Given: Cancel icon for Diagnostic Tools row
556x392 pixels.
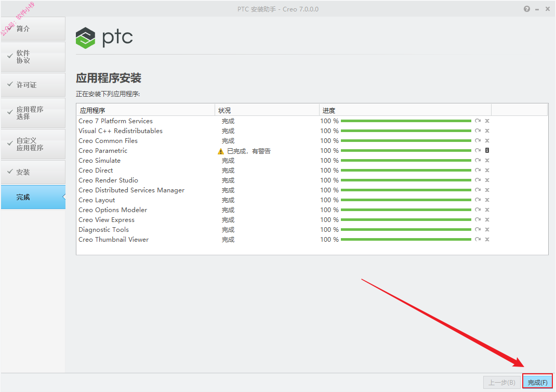Looking at the screenshot, I should [x=487, y=229].
